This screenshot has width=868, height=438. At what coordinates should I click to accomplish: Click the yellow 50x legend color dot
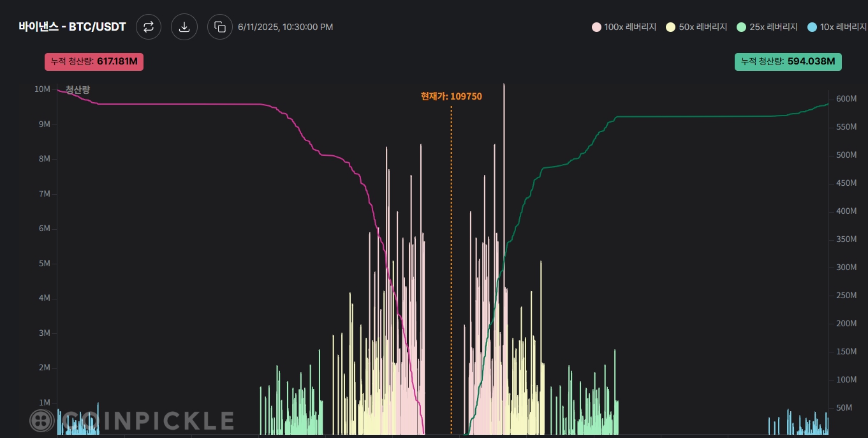pyautogui.click(x=671, y=27)
